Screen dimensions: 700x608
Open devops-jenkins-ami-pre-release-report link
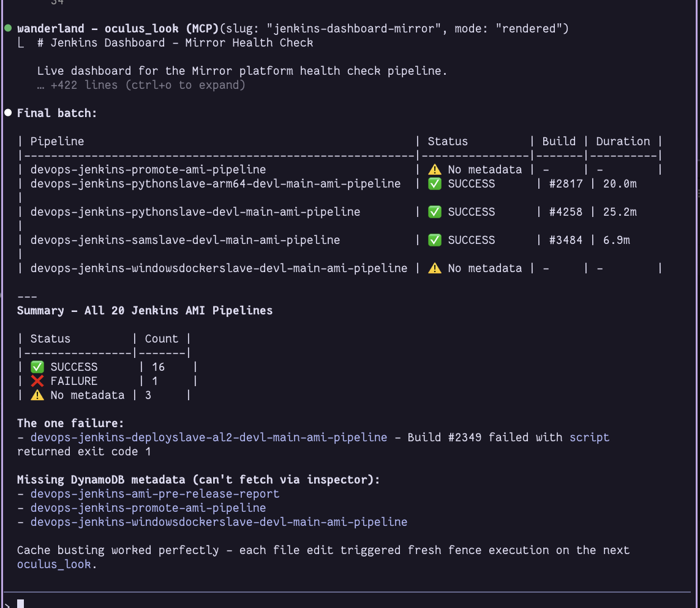click(154, 494)
